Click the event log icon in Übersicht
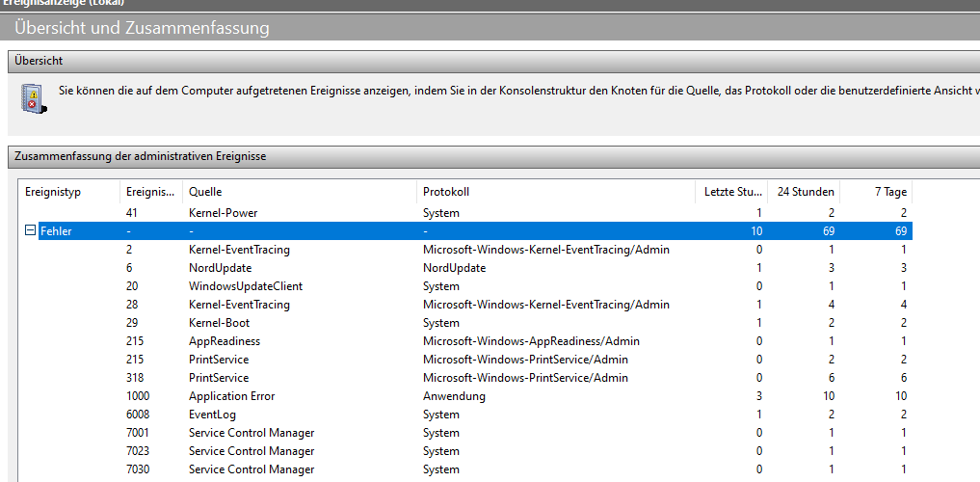This screenshot has width=980, height=482. (34, 97)
